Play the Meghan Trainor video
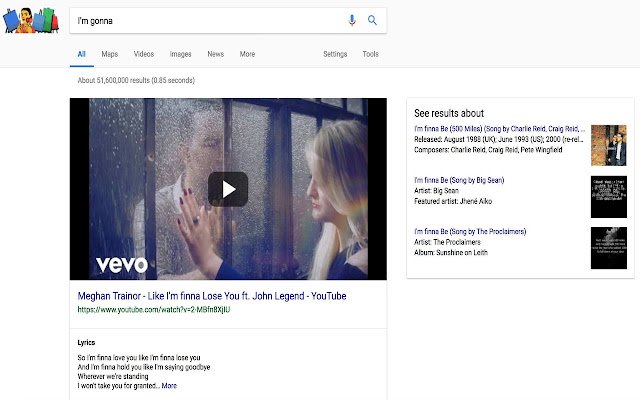 pos(228,189)
